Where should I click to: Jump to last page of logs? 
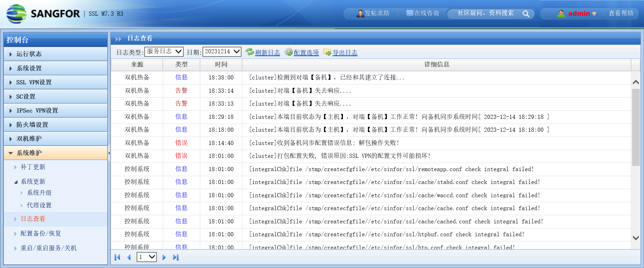[x=176, y=257]
